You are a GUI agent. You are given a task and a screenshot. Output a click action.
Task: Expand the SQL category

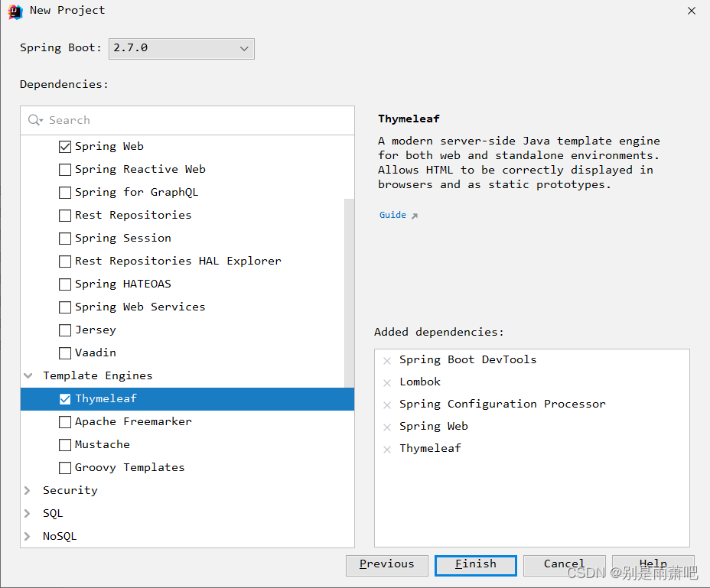pos(28,514)
